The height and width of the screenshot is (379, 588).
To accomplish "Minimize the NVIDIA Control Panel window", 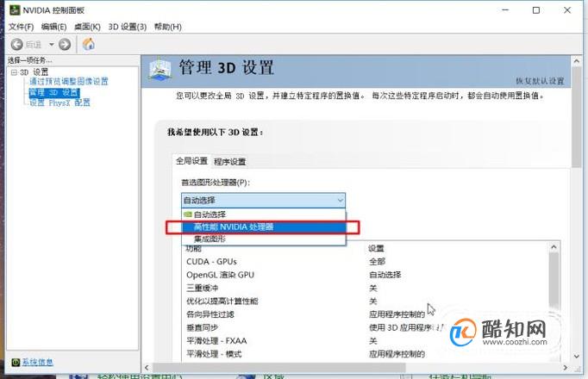I will [x=505, y=10].
